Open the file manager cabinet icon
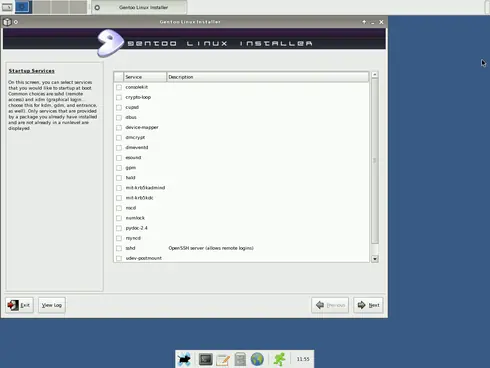 pos(240,359)
